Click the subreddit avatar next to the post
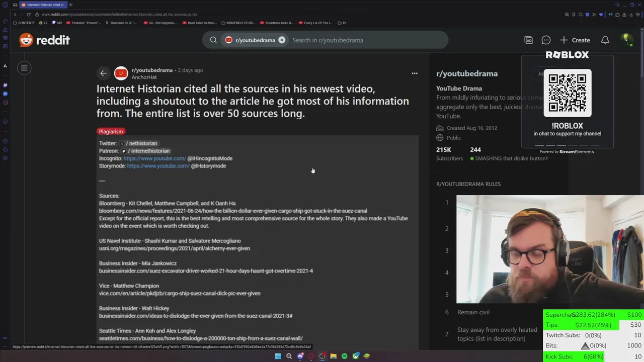Screen dimensions: 644x362 [121, 73]
